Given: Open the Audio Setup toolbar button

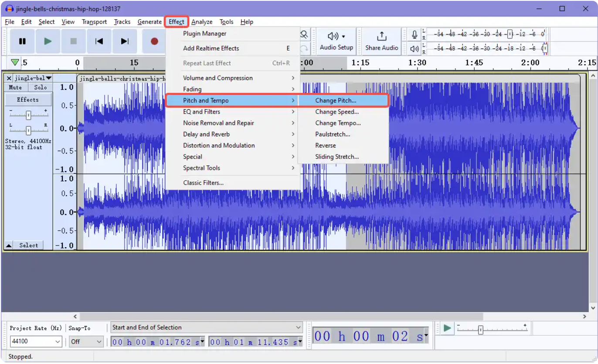Looking at the screenshot, I should (x=336, y=41).
